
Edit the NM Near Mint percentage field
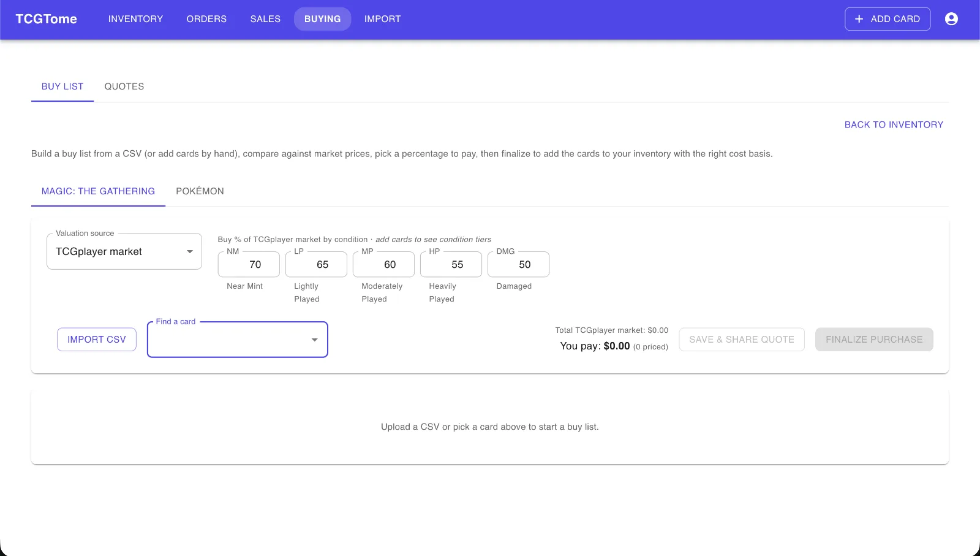pyautogui.click(x=249, y=265)
